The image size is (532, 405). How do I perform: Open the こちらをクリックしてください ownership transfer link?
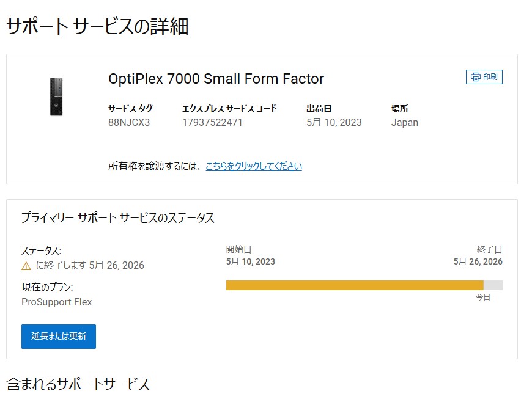253,166
